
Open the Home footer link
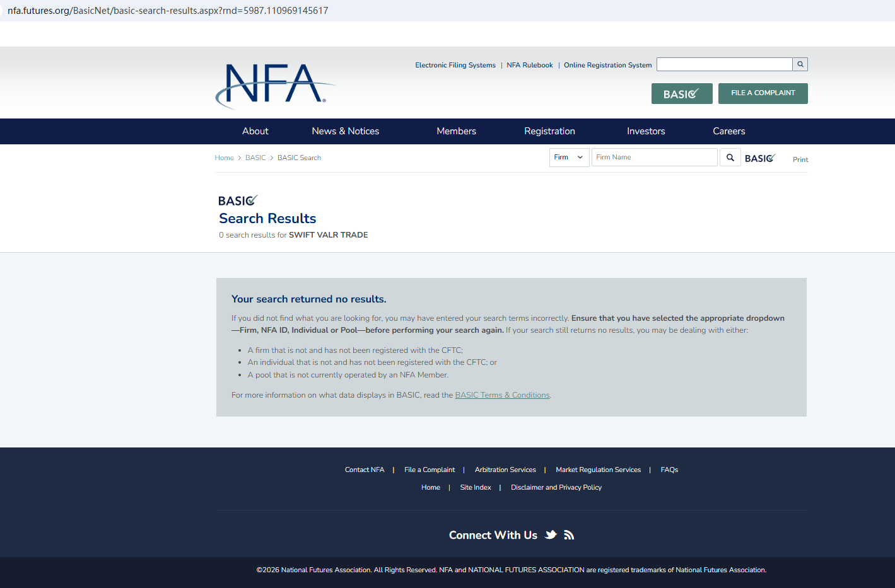pyautogui.click(x=431, y=487)
